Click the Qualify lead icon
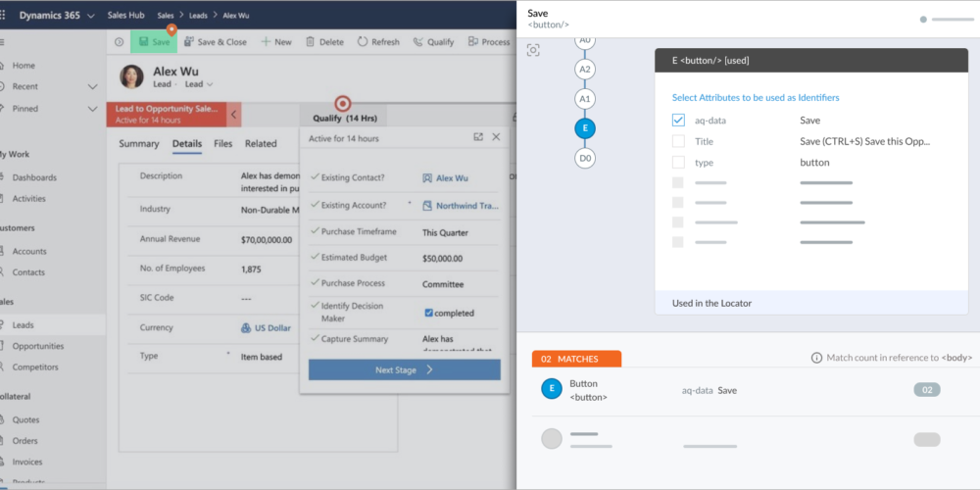The width and height of the screenshot is (980, 490). [418, 42]
